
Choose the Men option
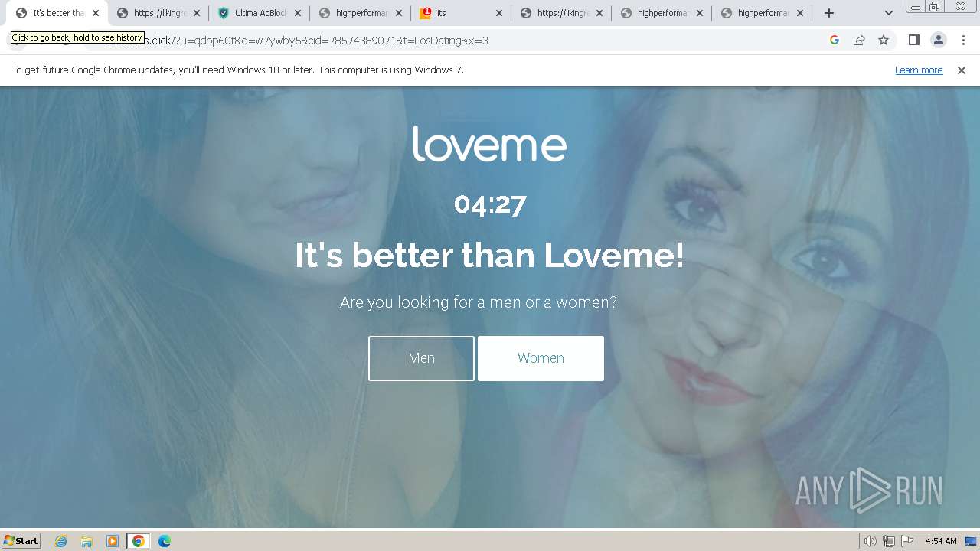coord(421,358)
